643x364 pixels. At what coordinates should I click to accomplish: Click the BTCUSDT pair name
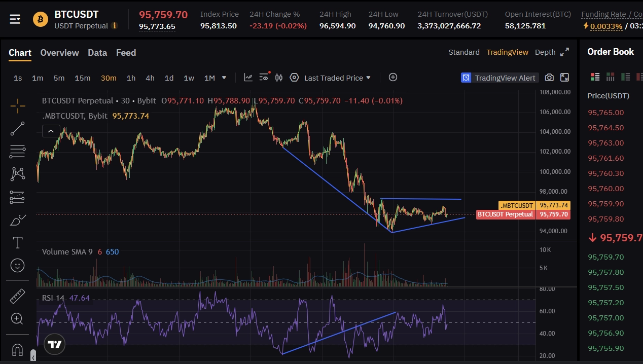click(77, 14)
